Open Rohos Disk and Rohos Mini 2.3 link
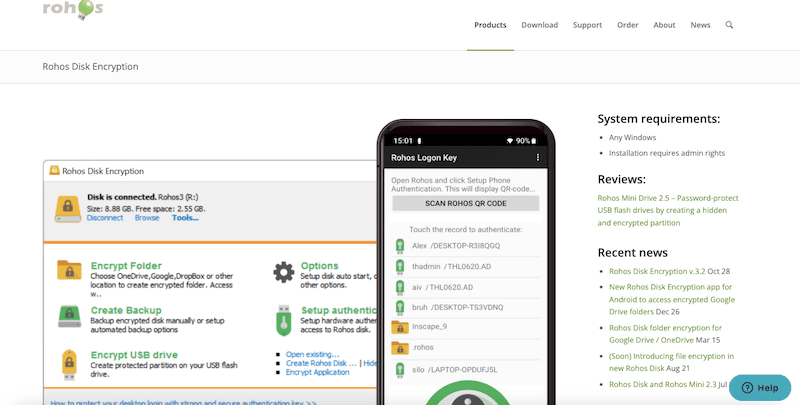This screenshot has height=405, width=800. click(x=662, y=385)
